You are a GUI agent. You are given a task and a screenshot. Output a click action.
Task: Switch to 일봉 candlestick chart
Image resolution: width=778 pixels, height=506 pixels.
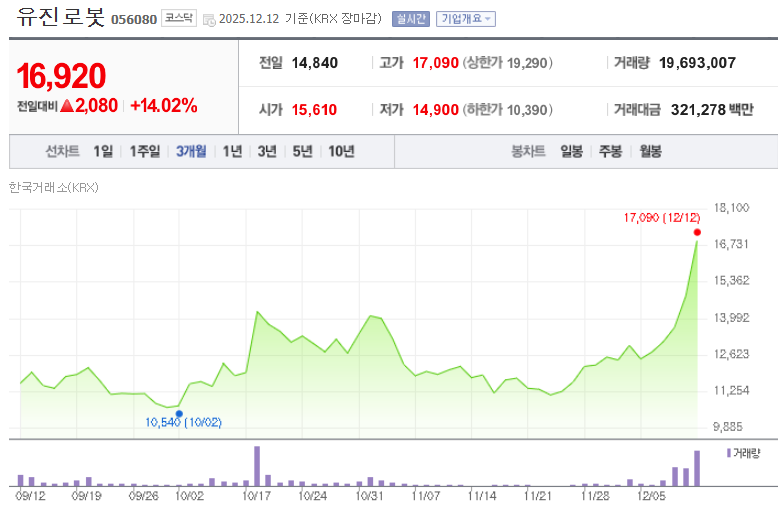(572, 151)
